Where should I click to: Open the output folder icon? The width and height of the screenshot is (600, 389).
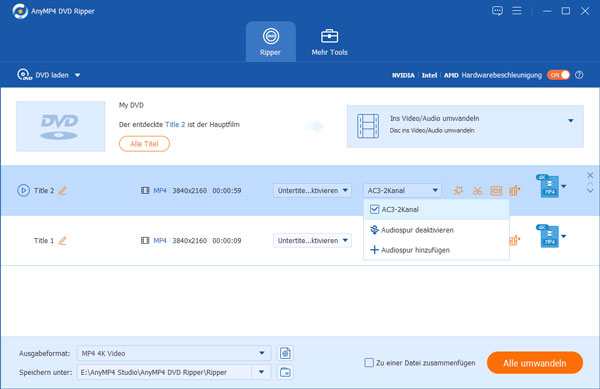(285, 372)
